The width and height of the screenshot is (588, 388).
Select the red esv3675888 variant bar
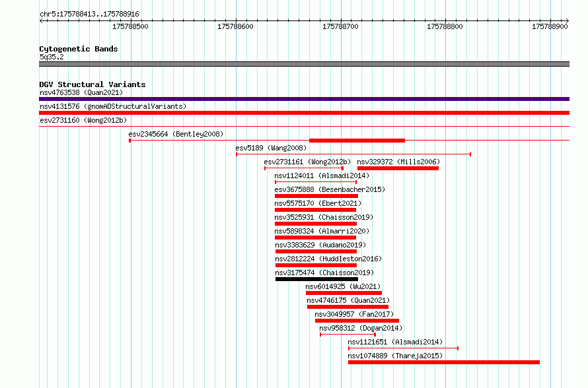[x=316, y=196]
